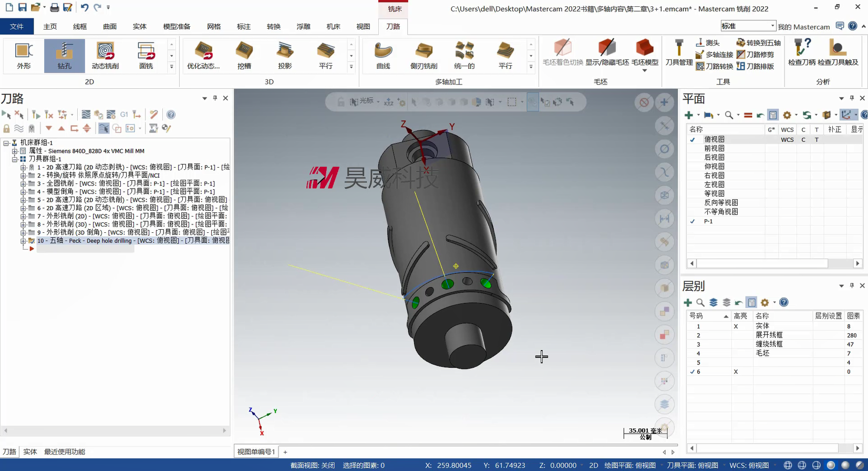The width and height of the screenshot is (868, 471).
Task: Select 转换到五轴 convert to 5-axis
Action: 758,43
